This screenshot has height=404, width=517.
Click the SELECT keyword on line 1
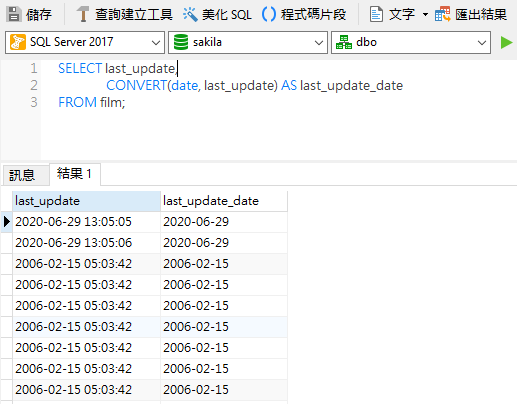[x=80, y=69]
